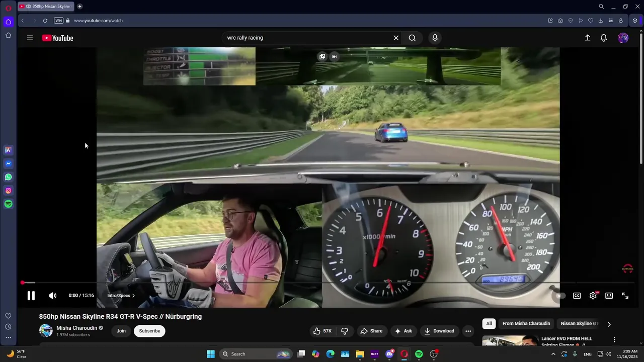Open WhatsApp in Opera sidebar

[9, 177]
